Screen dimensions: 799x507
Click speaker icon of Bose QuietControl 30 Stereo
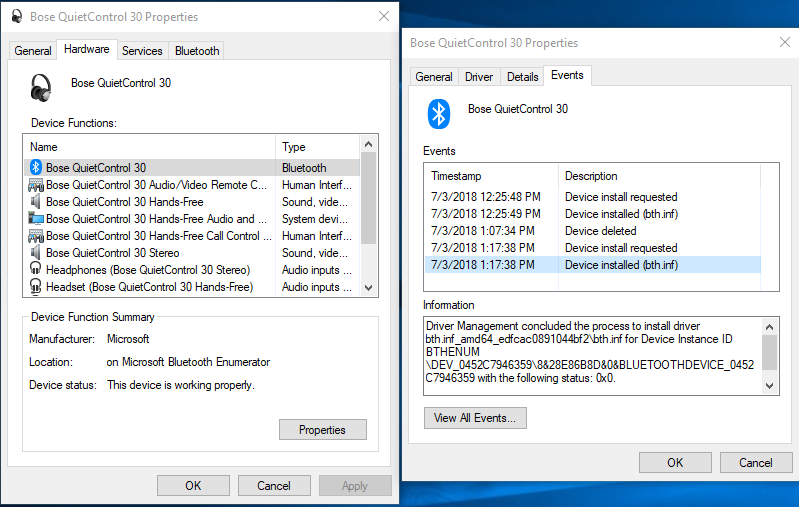[36, 253]
